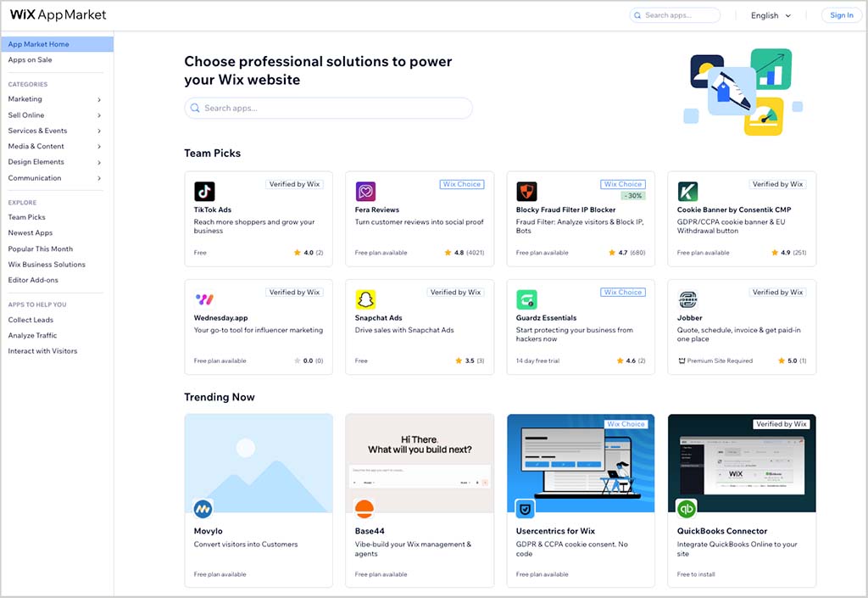868x598 pixels.
Task: Expand the Media & Content chevron
Action: tap(99, 147)
